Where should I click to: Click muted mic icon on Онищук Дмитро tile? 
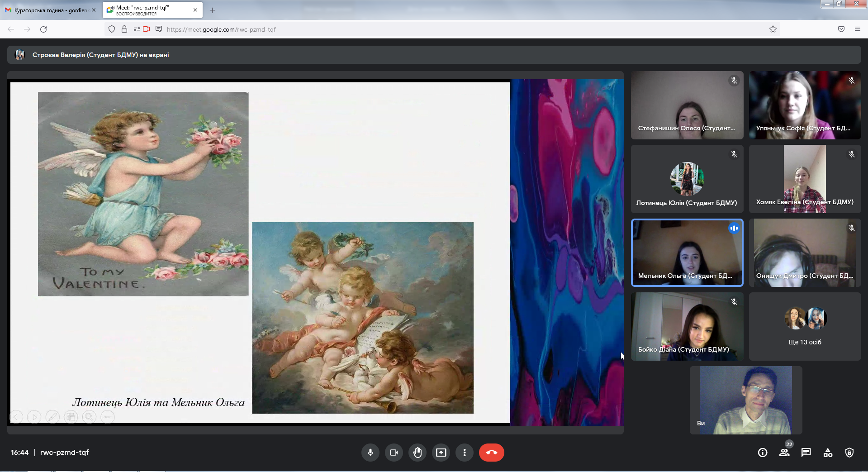[852, 228]
